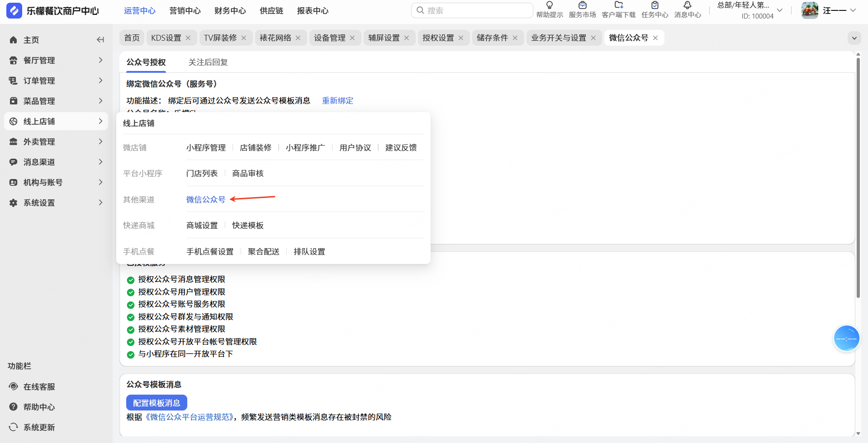868x443 pixels.
Task: Open 小程序管理 in the 线上店铺 flyout
Action: [206, 148]
